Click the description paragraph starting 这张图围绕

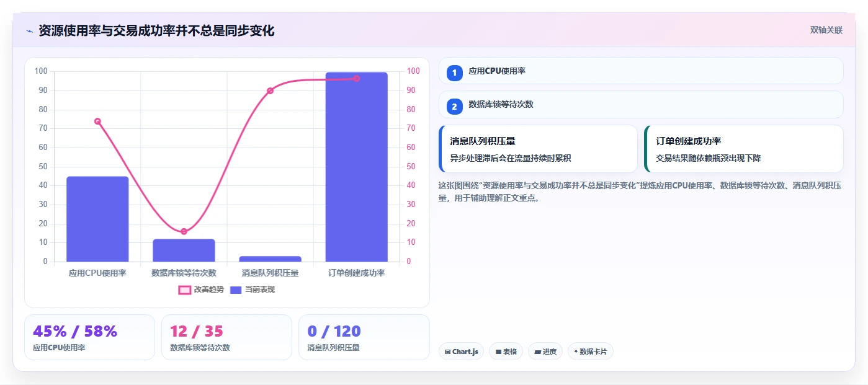click(x=640, y=192)
